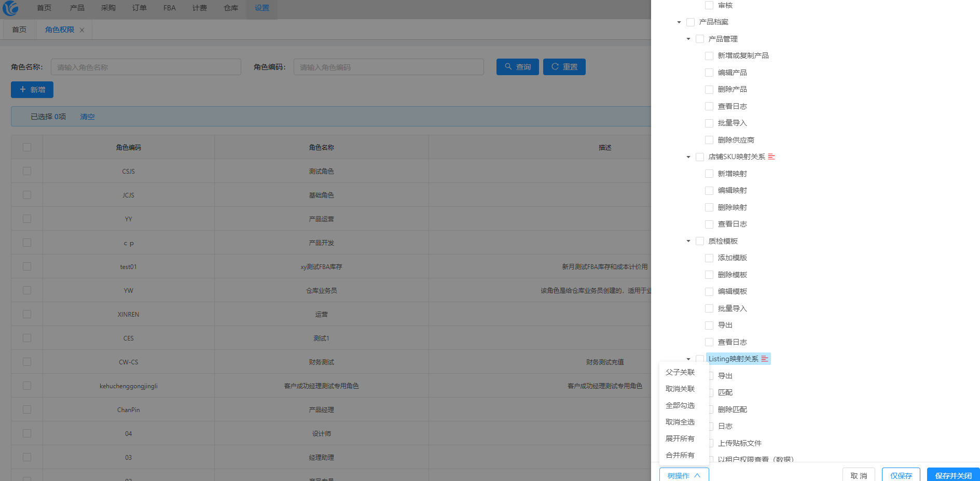Collapse the 店铺SKU映射关系 node arrow

[688, 157]
